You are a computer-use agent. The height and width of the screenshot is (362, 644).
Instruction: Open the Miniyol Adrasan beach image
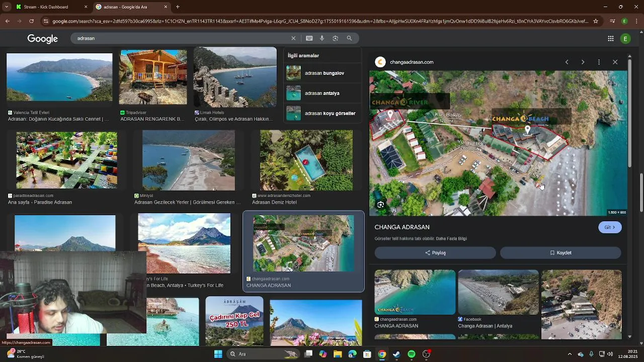pyautogui.click(x=188, y=160)
